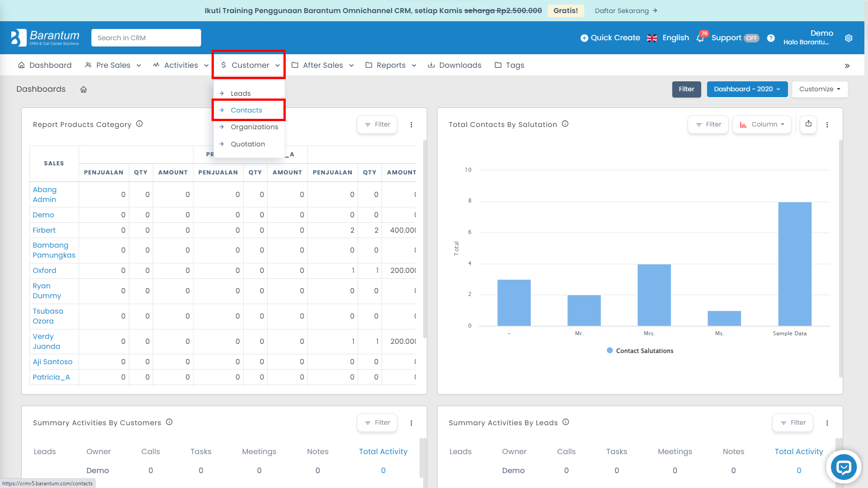Click the Sample Data bar in chart
Screen dimensions: 868x488
[794, 264]
